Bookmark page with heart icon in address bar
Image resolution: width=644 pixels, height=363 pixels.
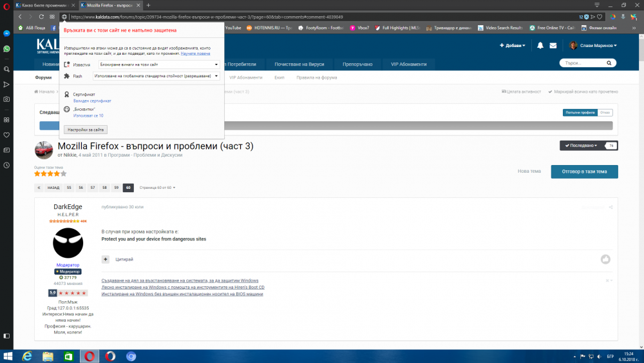(x=600, y=17)
